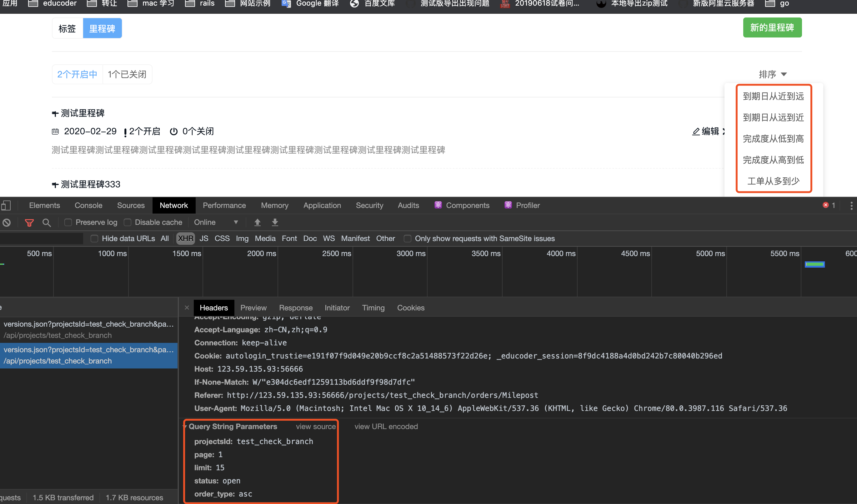The height and width of the screenshot is (504, 857).
Task: Open 百度文库 bookmark
Action: tap(372, 3)
